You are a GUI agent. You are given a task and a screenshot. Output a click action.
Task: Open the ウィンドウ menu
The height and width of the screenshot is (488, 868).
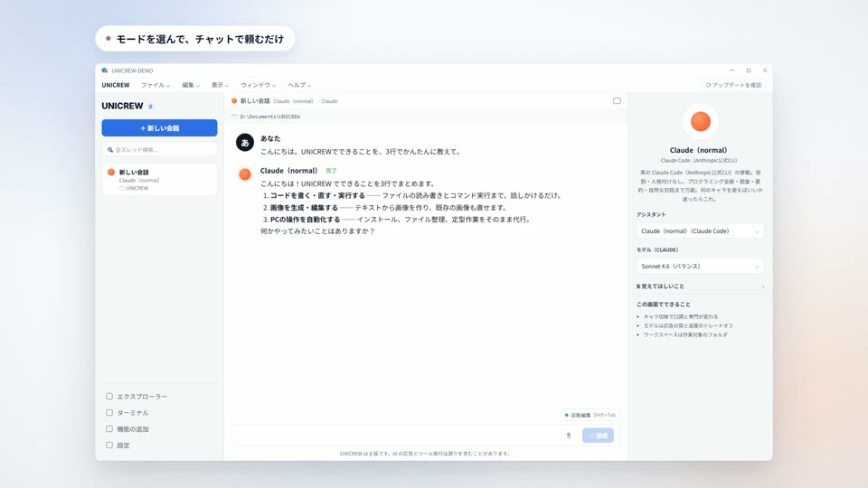coord(258,85)
